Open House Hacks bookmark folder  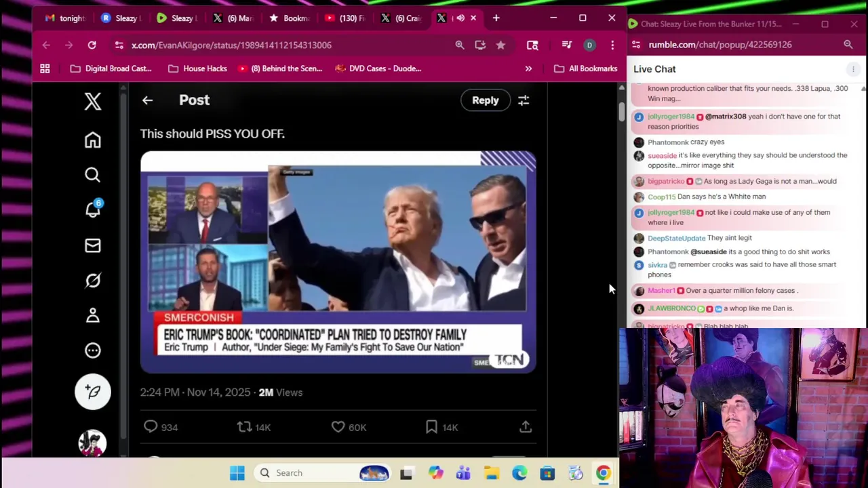(x=197, y=68)
